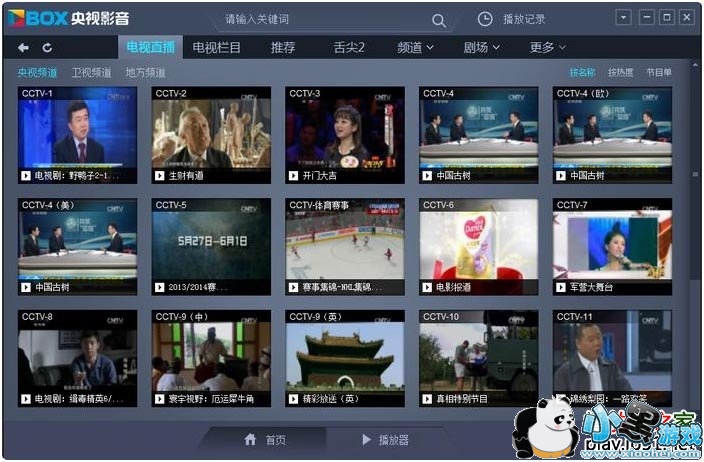Open CCTV-2 channel thumbnail
The height and width of the screenshot is (462, 704).
pos(211,135)
